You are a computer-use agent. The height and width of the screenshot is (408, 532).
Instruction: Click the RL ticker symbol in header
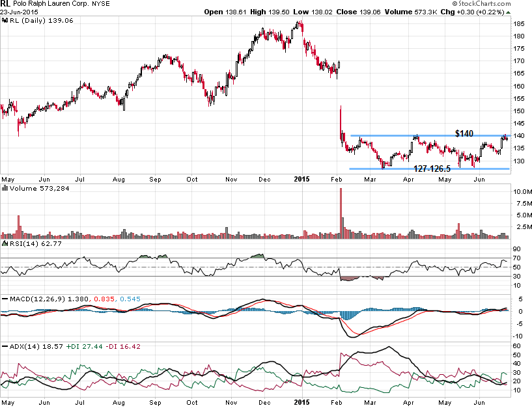point(5,4)
